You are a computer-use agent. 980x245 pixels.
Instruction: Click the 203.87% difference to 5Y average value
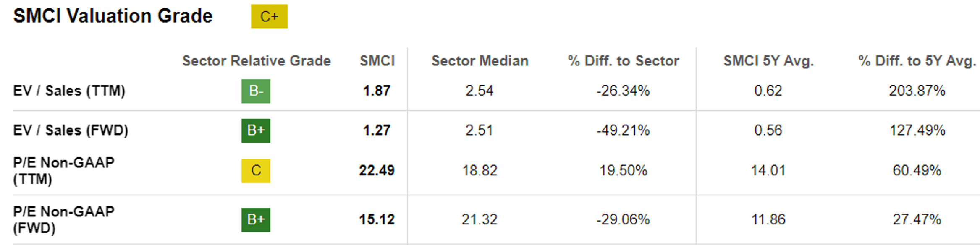point(917,91)
